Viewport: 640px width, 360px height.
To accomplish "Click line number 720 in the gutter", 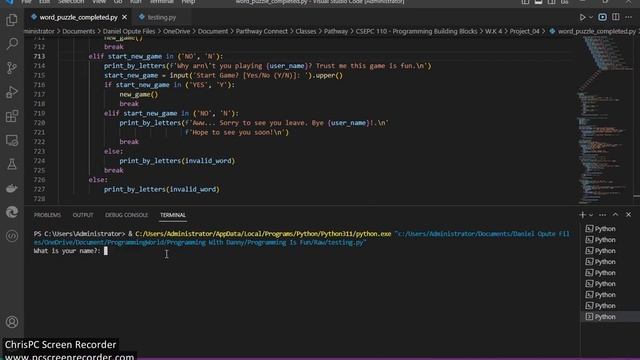I will (x=39, y=123).
